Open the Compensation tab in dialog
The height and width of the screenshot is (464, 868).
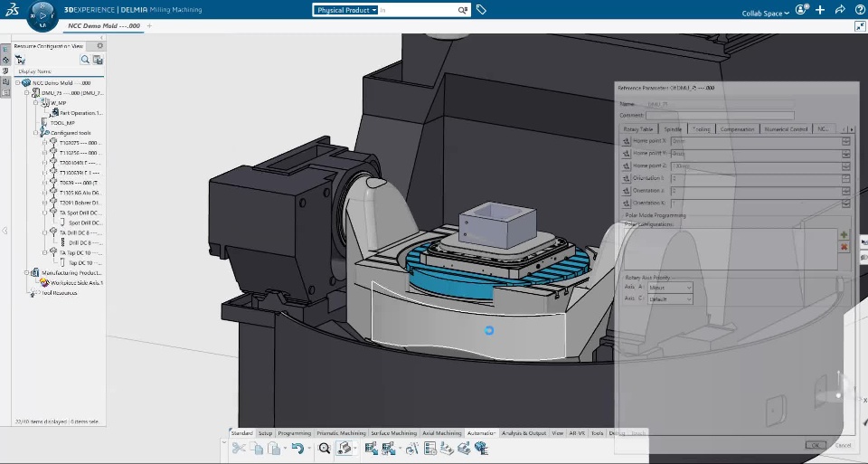(x=738, y=129)
